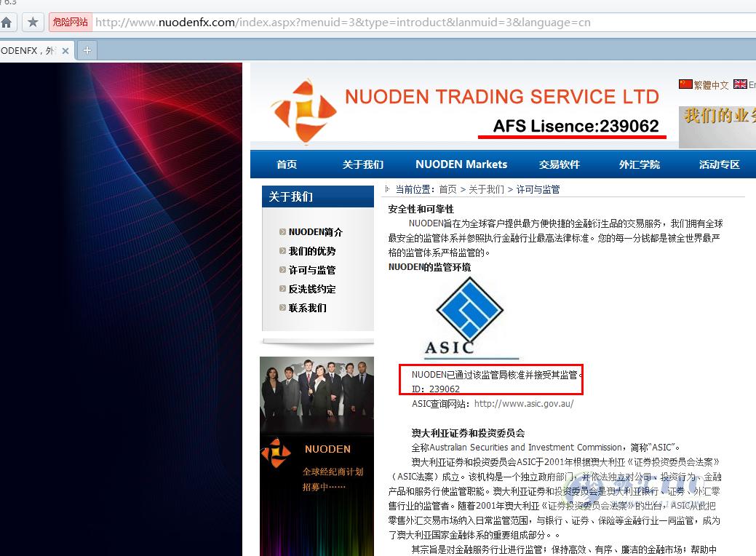
Task: Click the breadcrumb arrow icon before 当前位置
Action: (386, 189)
